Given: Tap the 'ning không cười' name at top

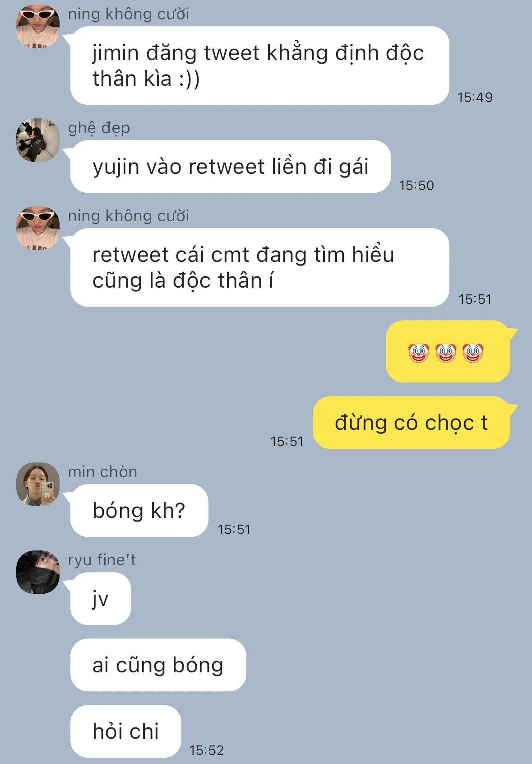Looking at the screenshot, I should (129, 14).
